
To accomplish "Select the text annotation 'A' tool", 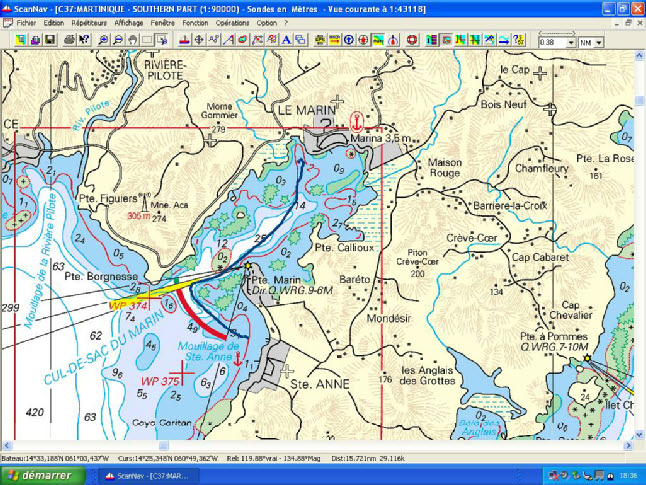I will (285, 41).
